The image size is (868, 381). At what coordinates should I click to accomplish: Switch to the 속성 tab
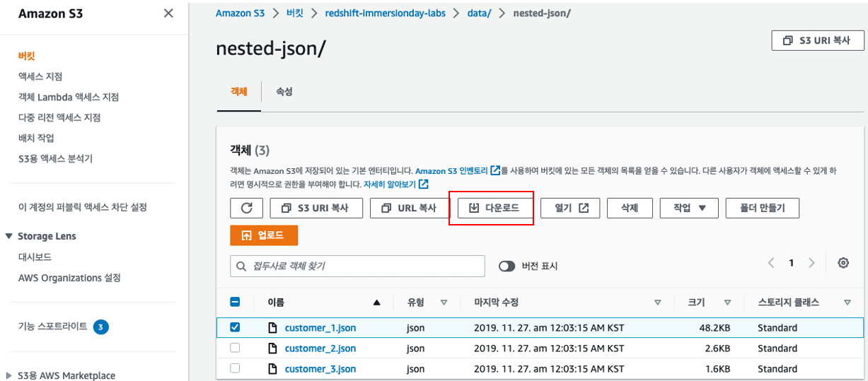284,91
